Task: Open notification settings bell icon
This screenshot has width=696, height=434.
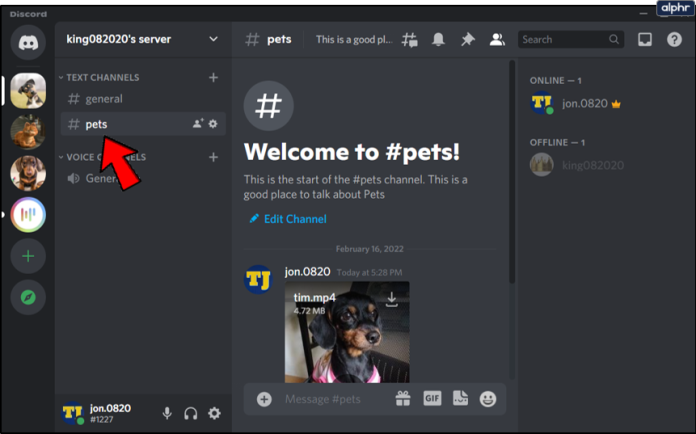Action: [438, 39]
